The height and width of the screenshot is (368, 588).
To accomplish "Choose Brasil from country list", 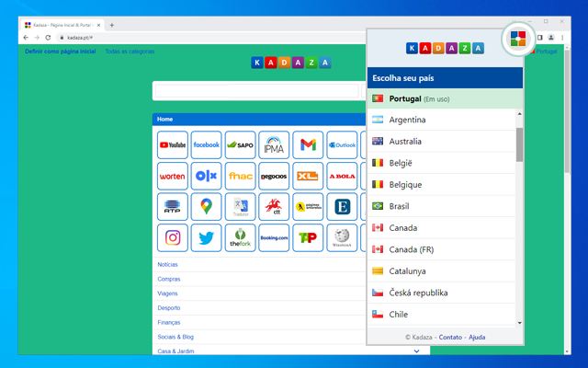I will [441, 206].
